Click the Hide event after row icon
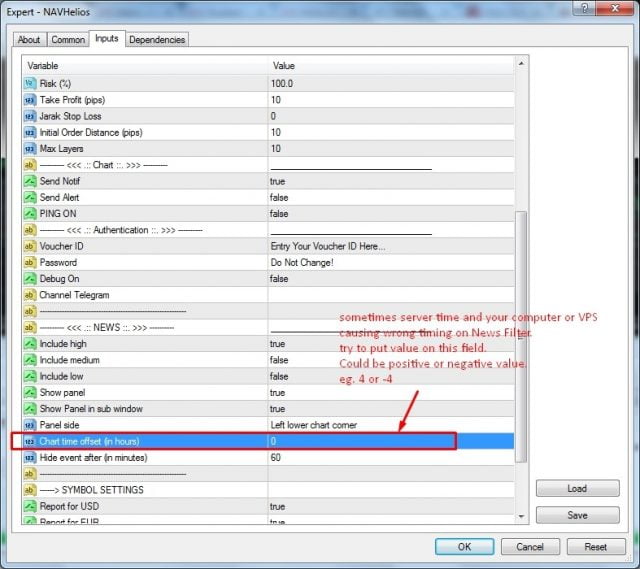The width and height of the screenshot is (640, 569). point(30,458)
